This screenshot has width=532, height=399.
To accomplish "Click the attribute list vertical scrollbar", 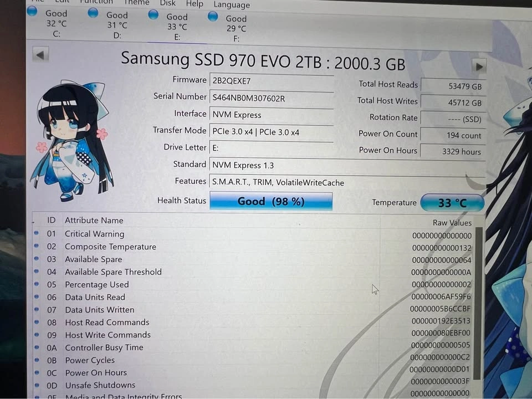I will coord(478,303).
